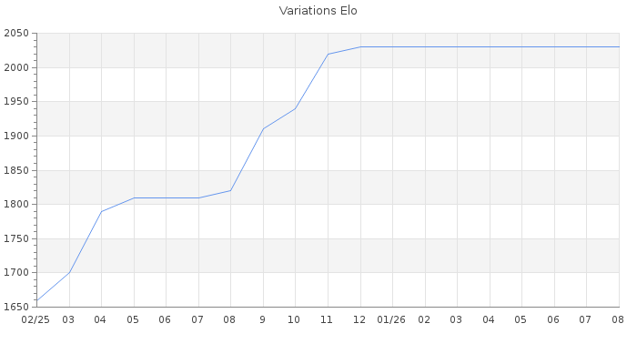The image size is (637, 364).
Task: Click the data point at month 05 of 2025
Action: tap(134, 197)
